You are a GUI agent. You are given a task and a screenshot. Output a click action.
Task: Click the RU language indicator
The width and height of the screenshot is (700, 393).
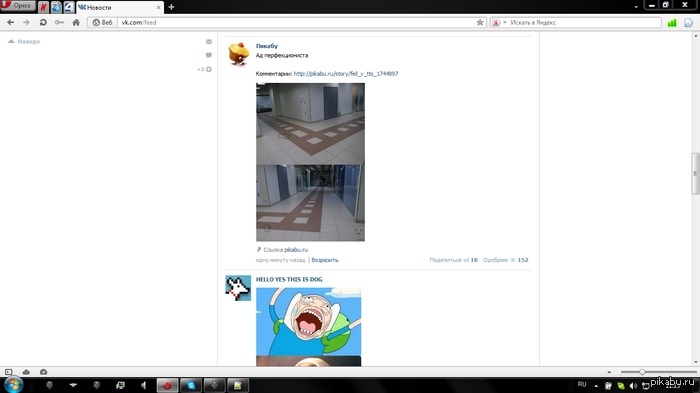(582, 385)
